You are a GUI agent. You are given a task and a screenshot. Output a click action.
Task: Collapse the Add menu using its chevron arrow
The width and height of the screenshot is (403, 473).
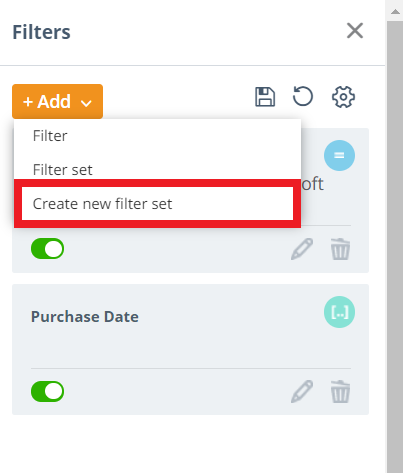86,103
